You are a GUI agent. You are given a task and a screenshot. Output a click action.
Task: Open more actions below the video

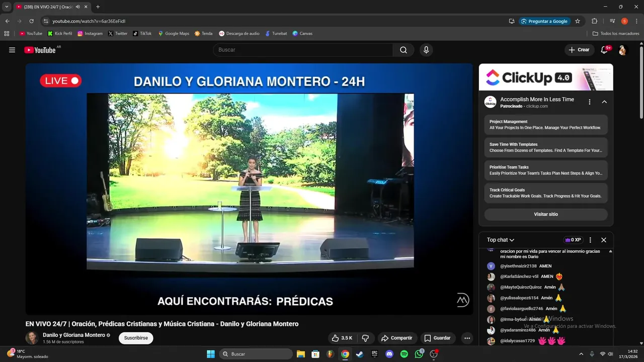(467, 338)
